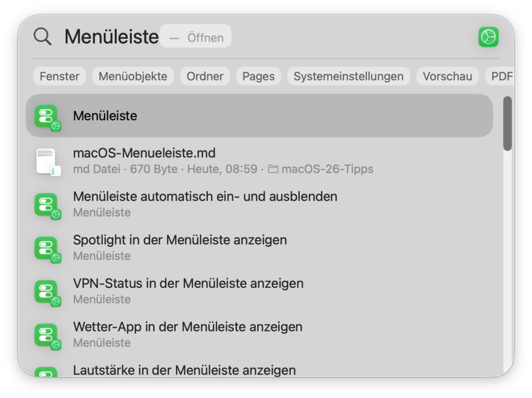Screen dimensions: 532x398
Task: Switch to the Fenster filter
Action: click(x=59, y=76)
